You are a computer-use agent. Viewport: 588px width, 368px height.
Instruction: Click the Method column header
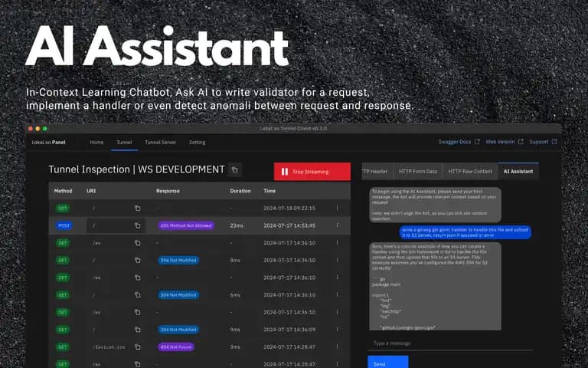(63, 191)
